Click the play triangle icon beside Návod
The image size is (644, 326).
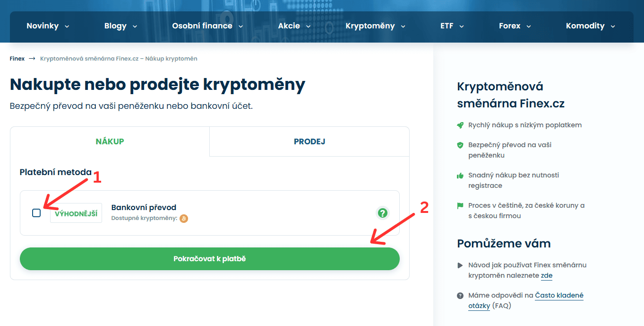(x=460, y=265)
